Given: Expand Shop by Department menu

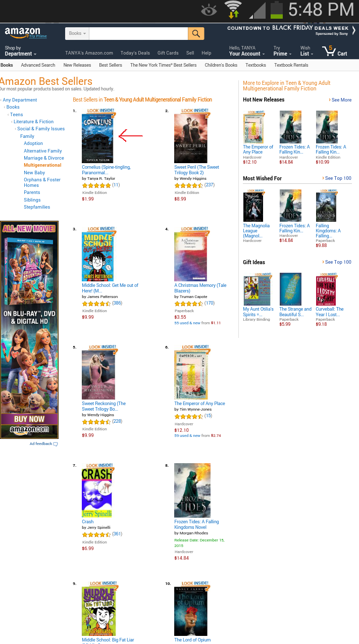Looking at the screenshot, I should (x=21, y=51).
